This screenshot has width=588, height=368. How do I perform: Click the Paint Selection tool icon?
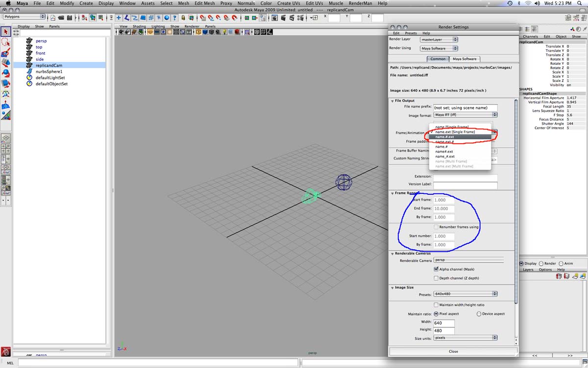6,53
